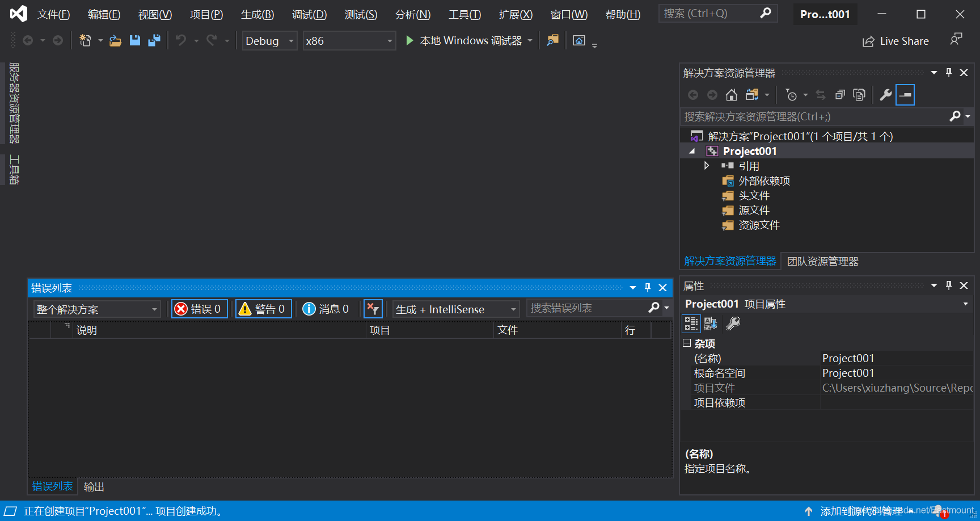
Task: Open the 生成(B) menu
Action: [x=257, y=14]
